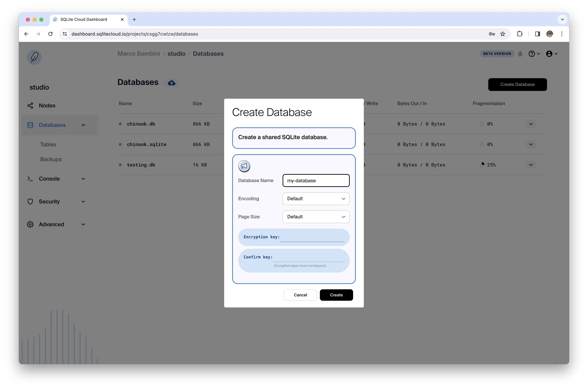The height and width of the screenshot is (389, 588).
Task: Focus the Encryption key field
Action: [x=312, y=237]
